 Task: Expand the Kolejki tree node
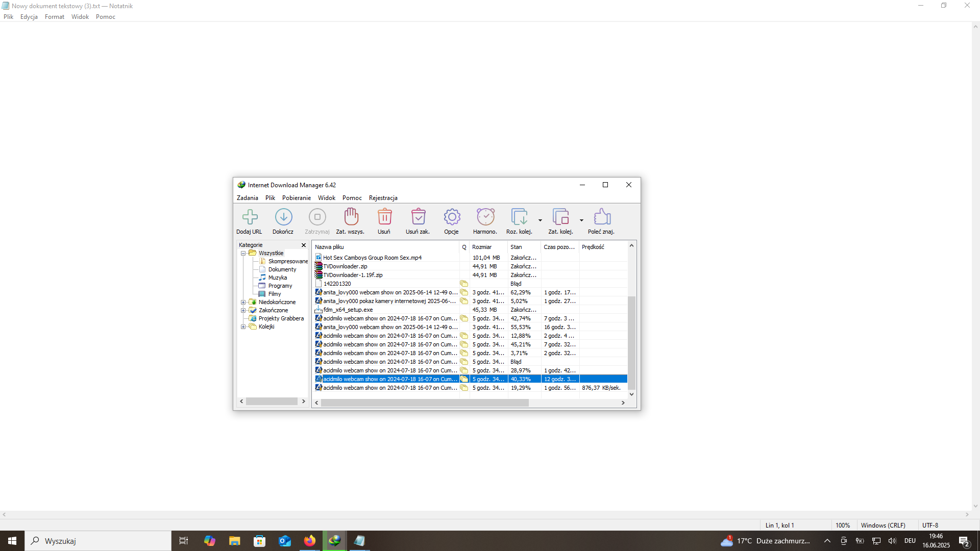[243, 327]
